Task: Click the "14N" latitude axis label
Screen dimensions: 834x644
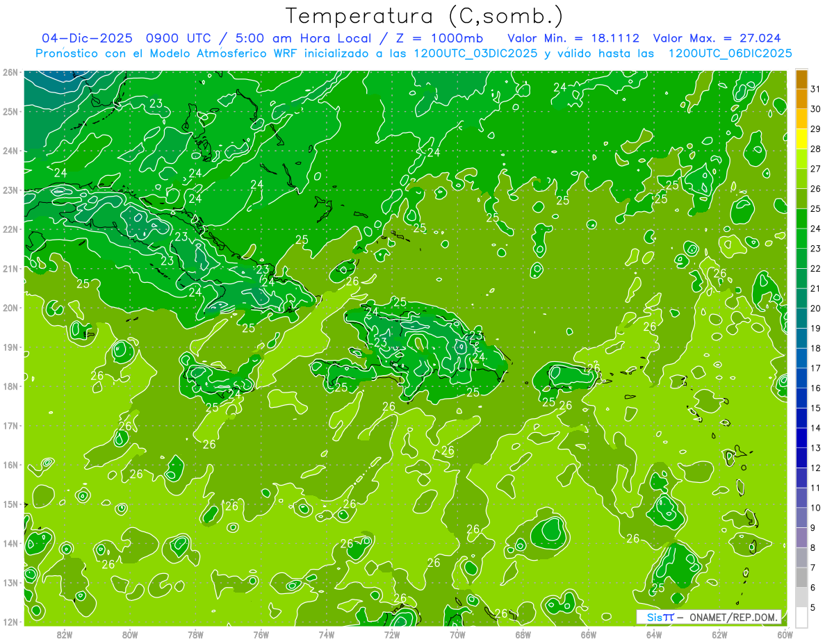Action: coord(10,543)
